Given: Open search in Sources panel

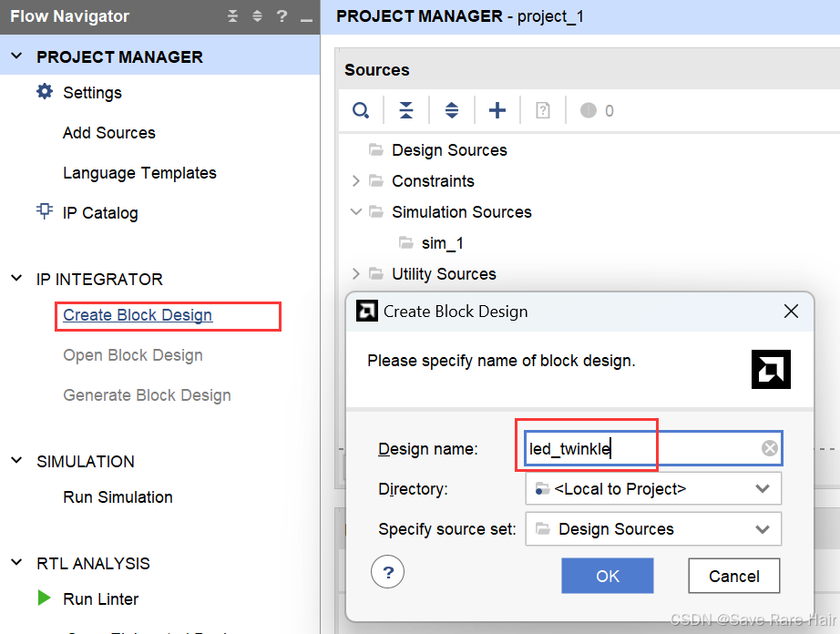Looking at the screenshot, I should coord(361,110).
